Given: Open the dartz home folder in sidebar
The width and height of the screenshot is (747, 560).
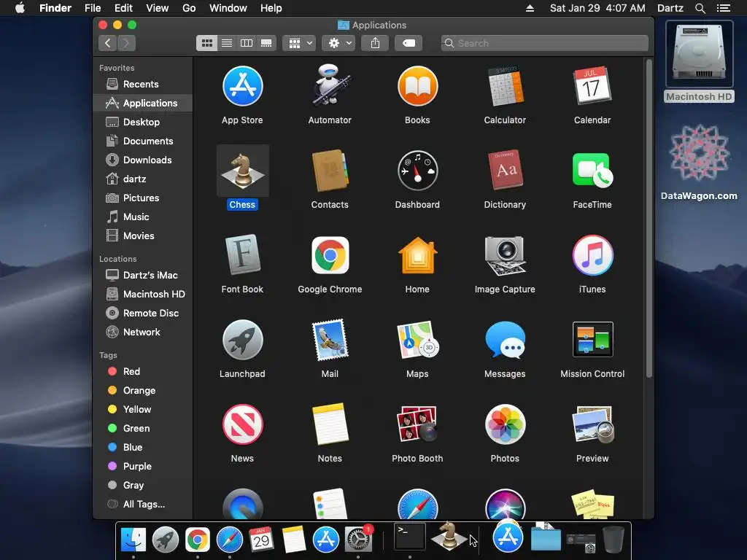Looking at the screenshot, I should point(143,179).
